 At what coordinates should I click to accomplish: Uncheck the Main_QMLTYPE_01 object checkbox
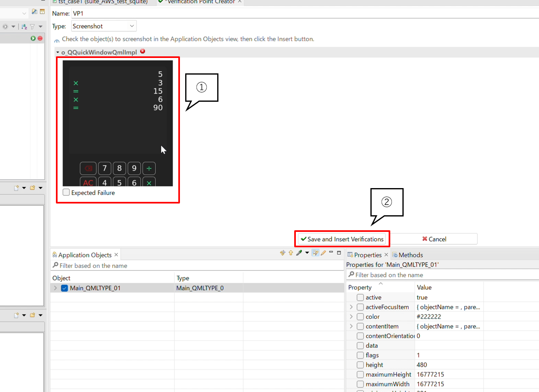tap(64, 288)
